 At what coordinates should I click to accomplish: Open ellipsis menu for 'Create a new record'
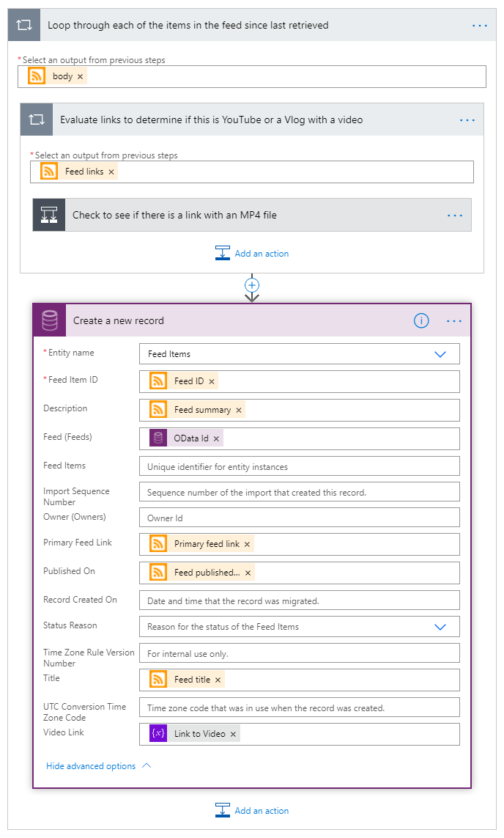(453, 321)
